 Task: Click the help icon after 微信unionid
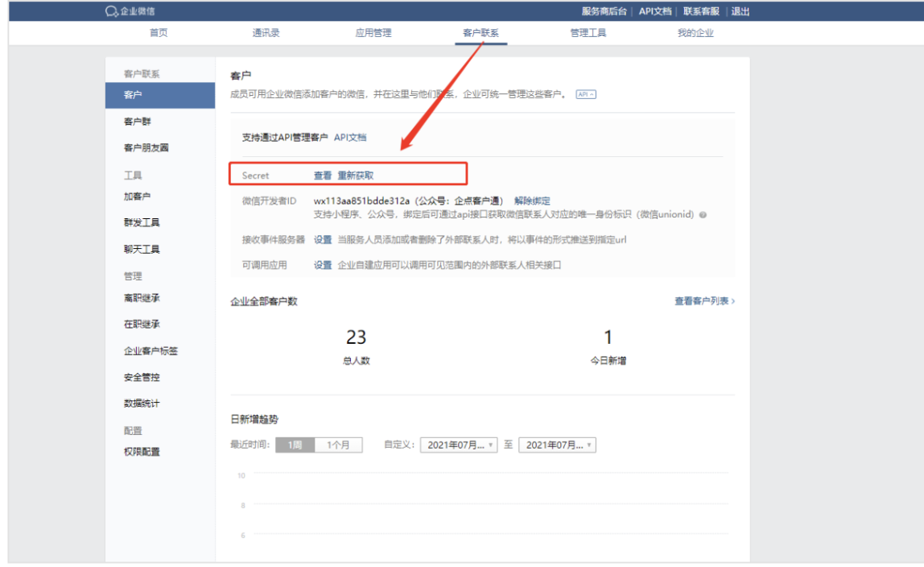[703, 215]
